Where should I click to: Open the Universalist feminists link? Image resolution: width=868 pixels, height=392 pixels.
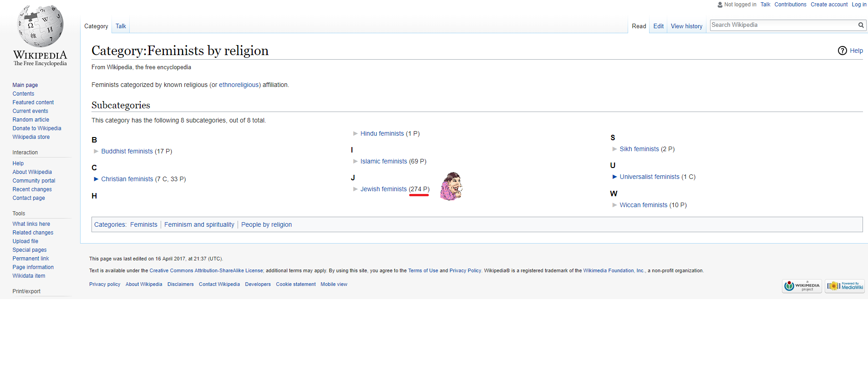pos(650,177)
